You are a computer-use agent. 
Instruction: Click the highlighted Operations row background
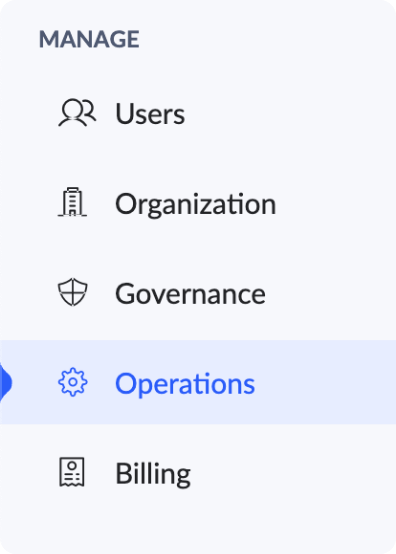[198, 382]
